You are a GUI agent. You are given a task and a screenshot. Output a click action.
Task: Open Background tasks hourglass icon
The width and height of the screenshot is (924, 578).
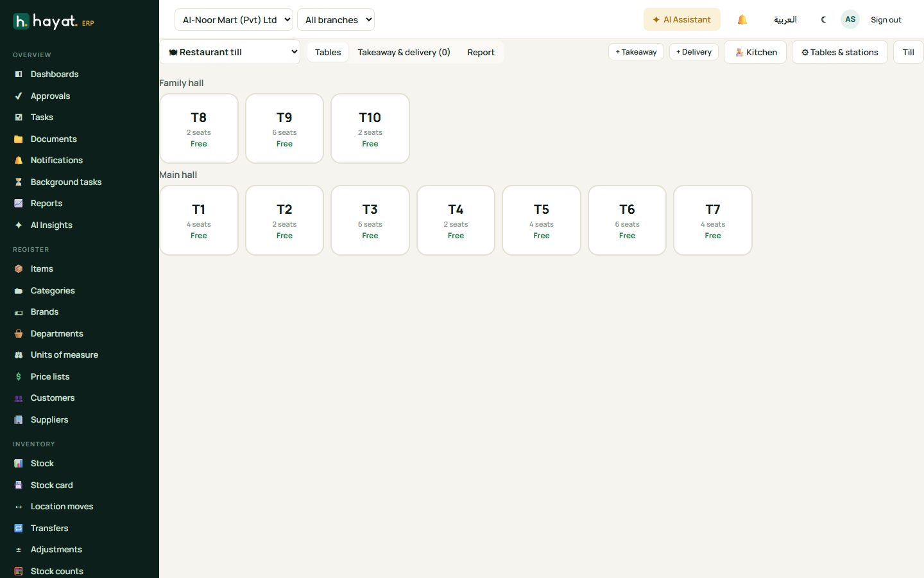pyautogui.click(x=19, y=182)
